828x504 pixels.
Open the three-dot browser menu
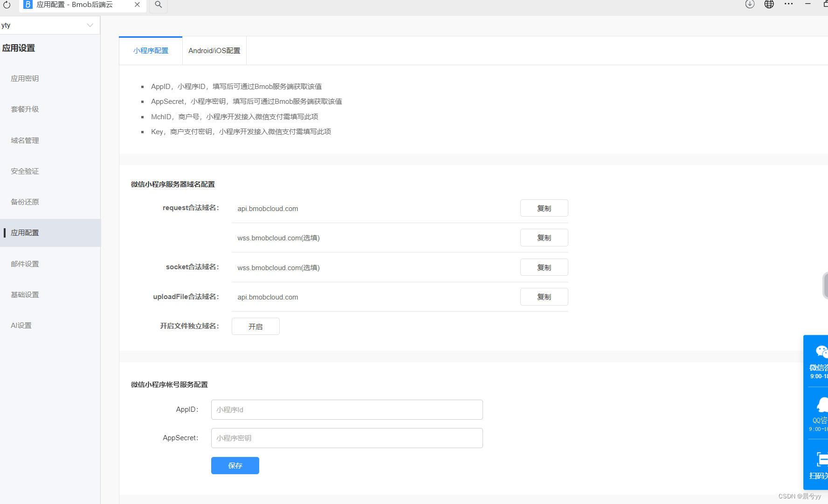coord(789,4)
